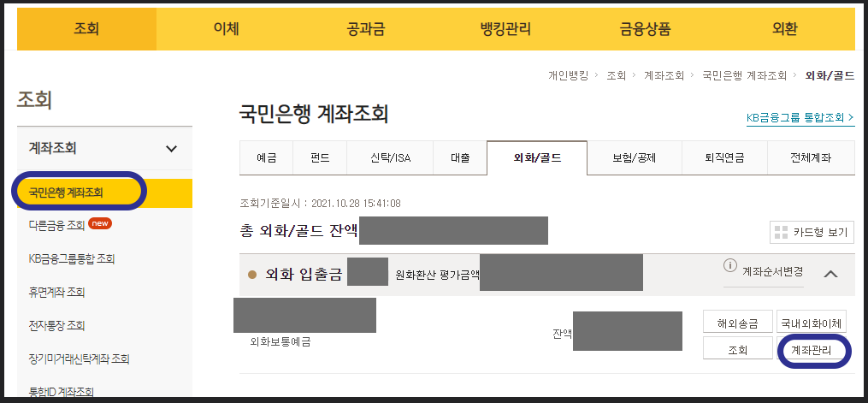Select the 외화/골드 tab
Image resolution: width=868 pixels, height=403 pixels.
537,157
